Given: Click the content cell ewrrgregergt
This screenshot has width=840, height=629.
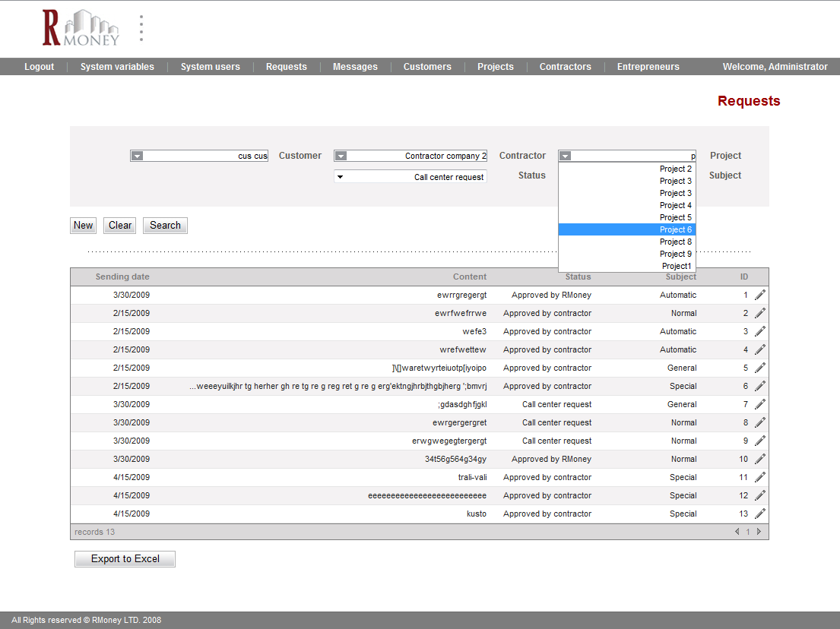Looking at the screenshot, I should tap(461, 295).
